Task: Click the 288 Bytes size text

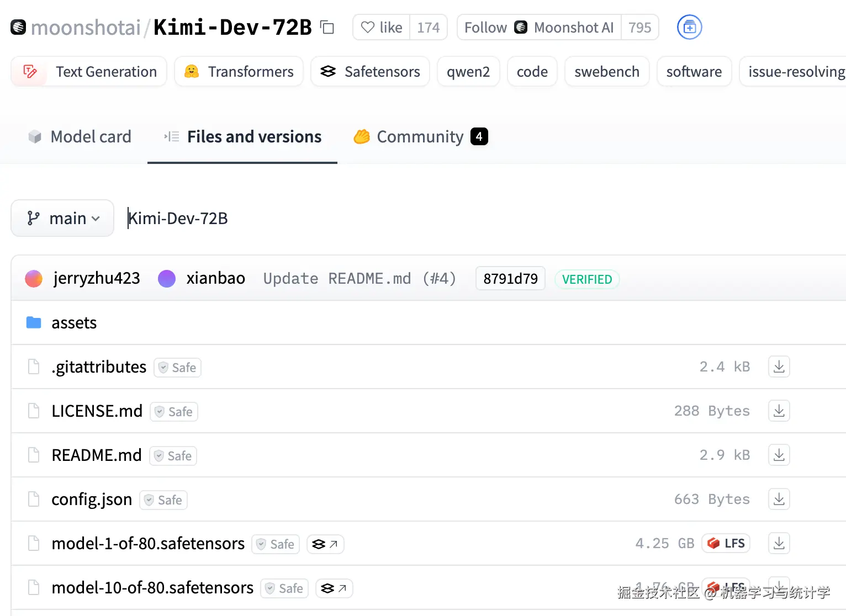Action: [x=712, y=411]
